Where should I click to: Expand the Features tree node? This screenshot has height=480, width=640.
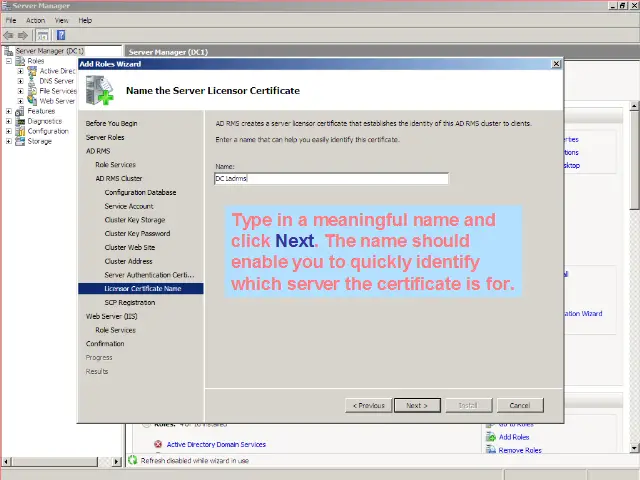9,111
